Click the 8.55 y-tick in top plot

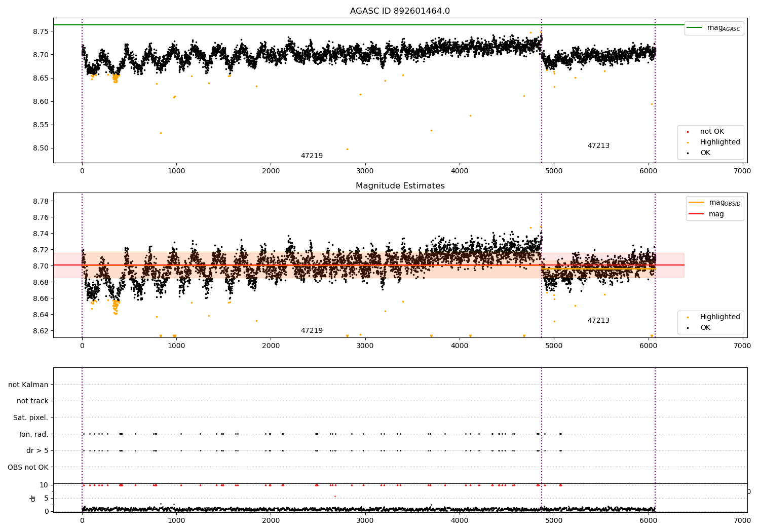click(41, 125)
